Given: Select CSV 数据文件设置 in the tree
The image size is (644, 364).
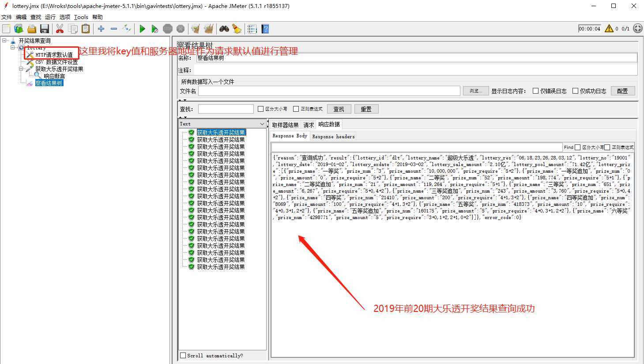Looking at the screenshot, I should tap(56, 62).
